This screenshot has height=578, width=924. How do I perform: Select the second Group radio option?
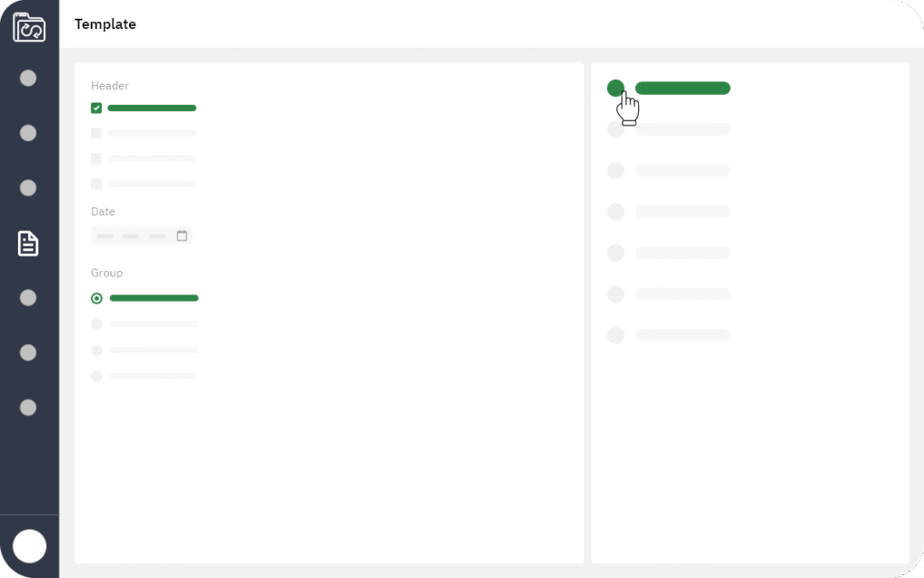(97, 324)
